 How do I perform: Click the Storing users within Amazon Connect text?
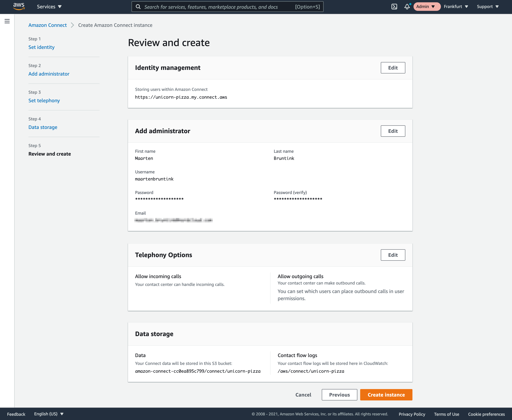[171, 89]
